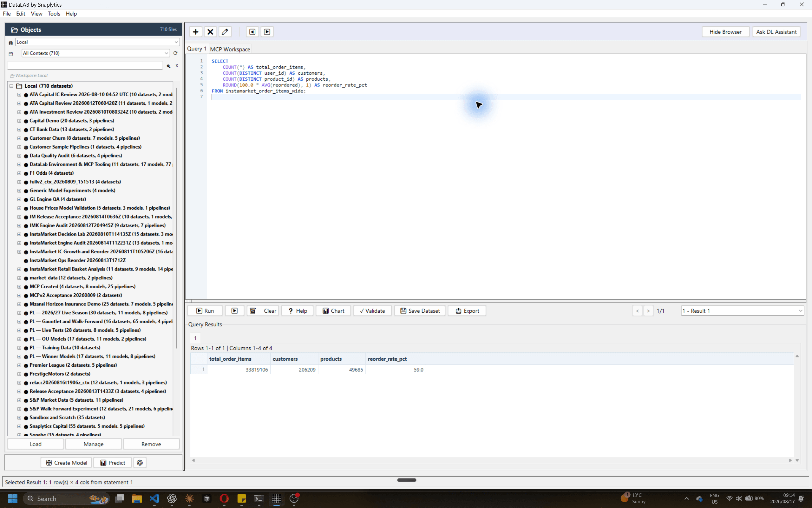Viewport: 812px width, 508px height.
Task: Expand the Customer Churn context
Action: [x=19, y=138]
